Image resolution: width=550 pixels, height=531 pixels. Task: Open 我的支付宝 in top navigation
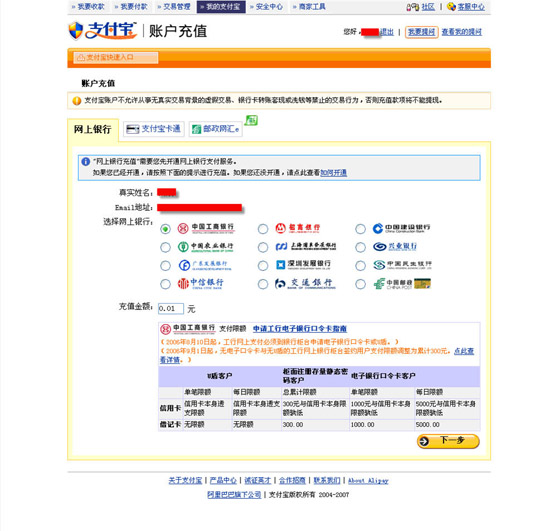tap(221, 7)
